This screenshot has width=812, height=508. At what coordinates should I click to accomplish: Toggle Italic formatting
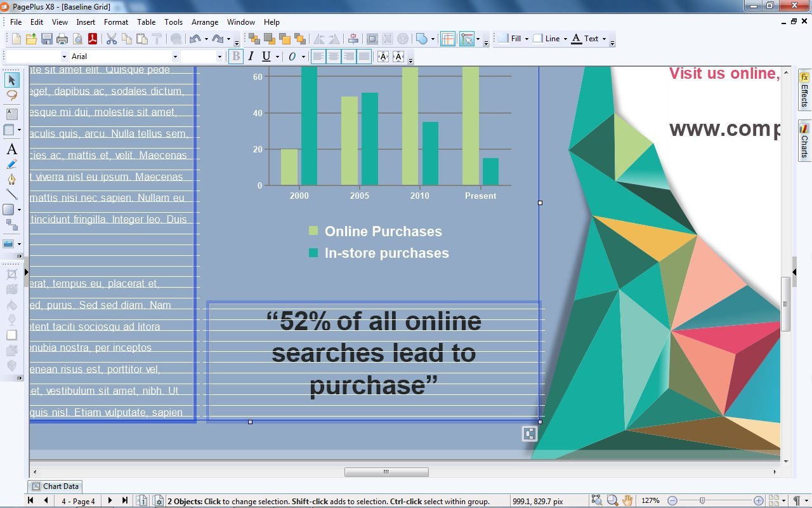pos(251,57)
